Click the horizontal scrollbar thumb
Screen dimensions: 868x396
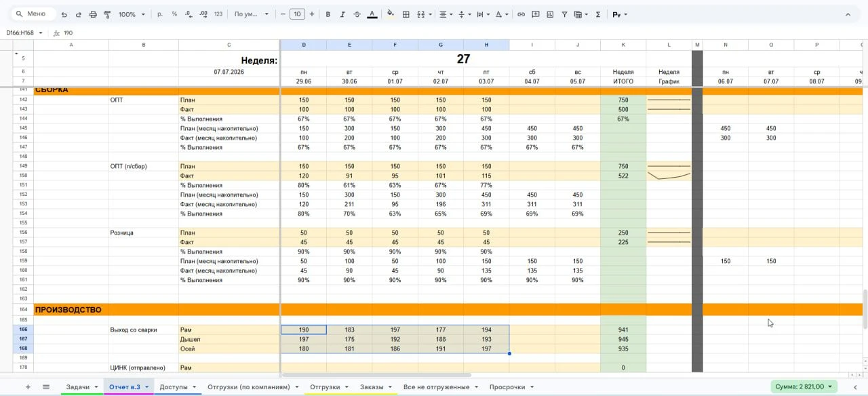click(x=376, y=374)
